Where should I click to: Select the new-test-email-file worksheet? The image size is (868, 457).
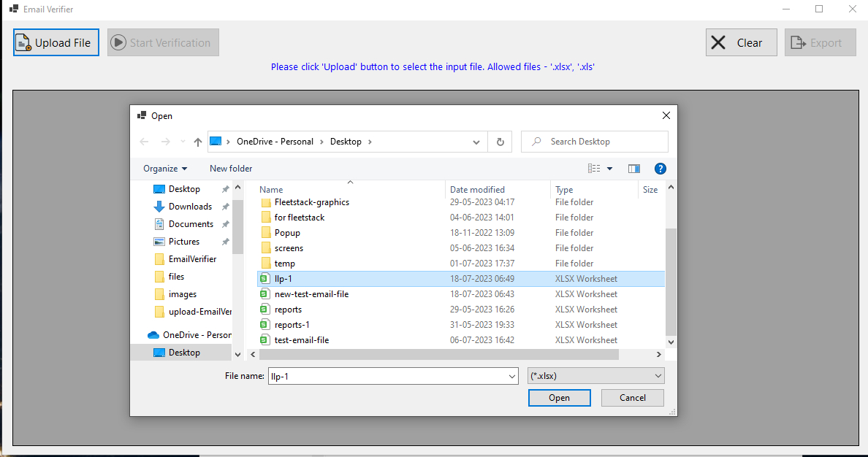(311, 294)
